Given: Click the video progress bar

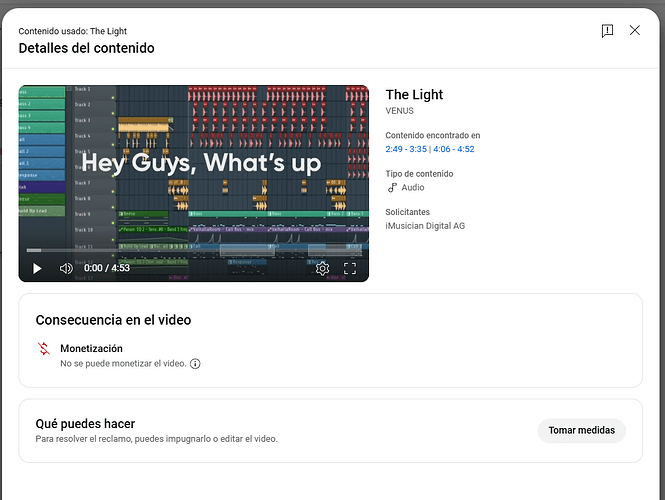Looking at the screenshot, I should [193, 250].
